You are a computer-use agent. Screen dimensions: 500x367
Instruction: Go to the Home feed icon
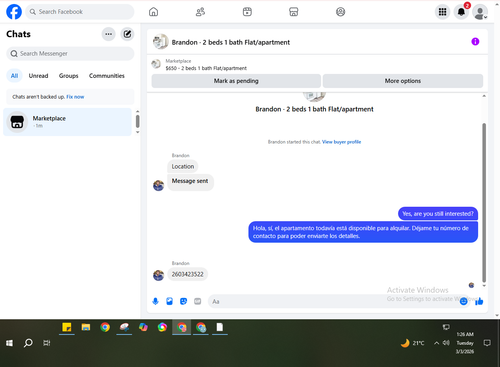[153, 12]
